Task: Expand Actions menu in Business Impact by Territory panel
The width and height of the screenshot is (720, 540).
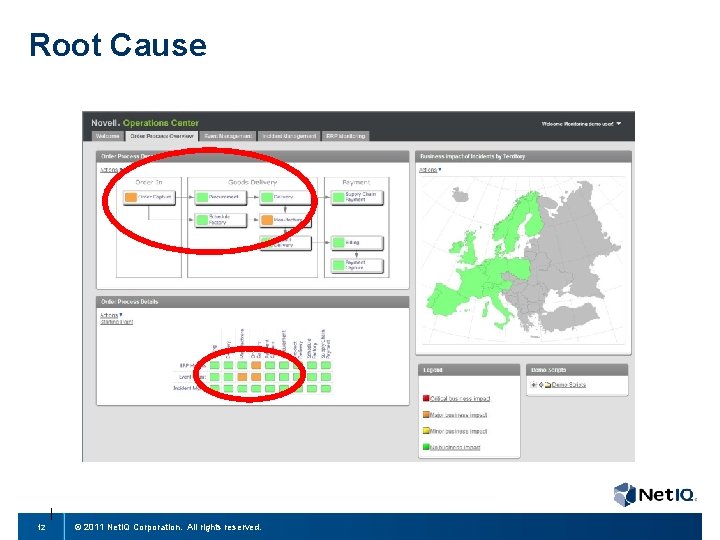Action: pyautogui.click(x=430, y=170)
